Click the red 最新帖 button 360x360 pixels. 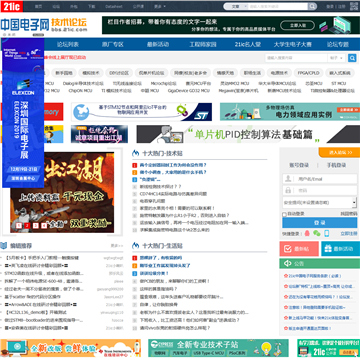point(299,249)
